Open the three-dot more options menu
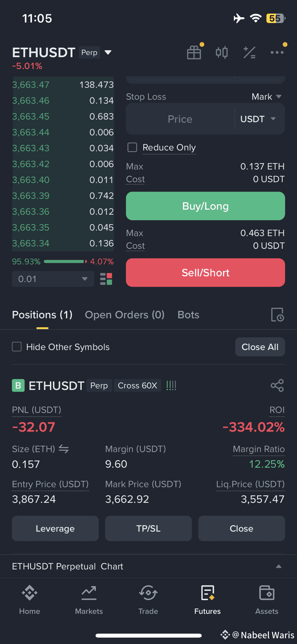Image resolution: width=297 pixels, height=644 pixels. pos(277,52)
